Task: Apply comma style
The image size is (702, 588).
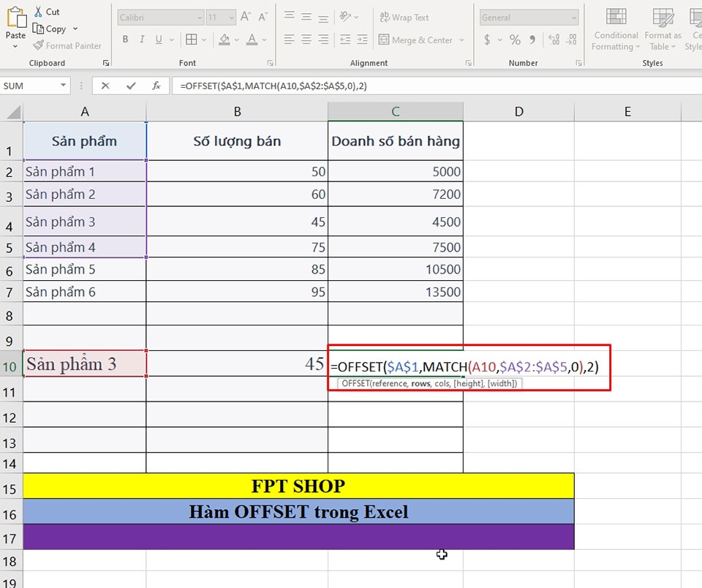Action: click(x=532, y=39)
